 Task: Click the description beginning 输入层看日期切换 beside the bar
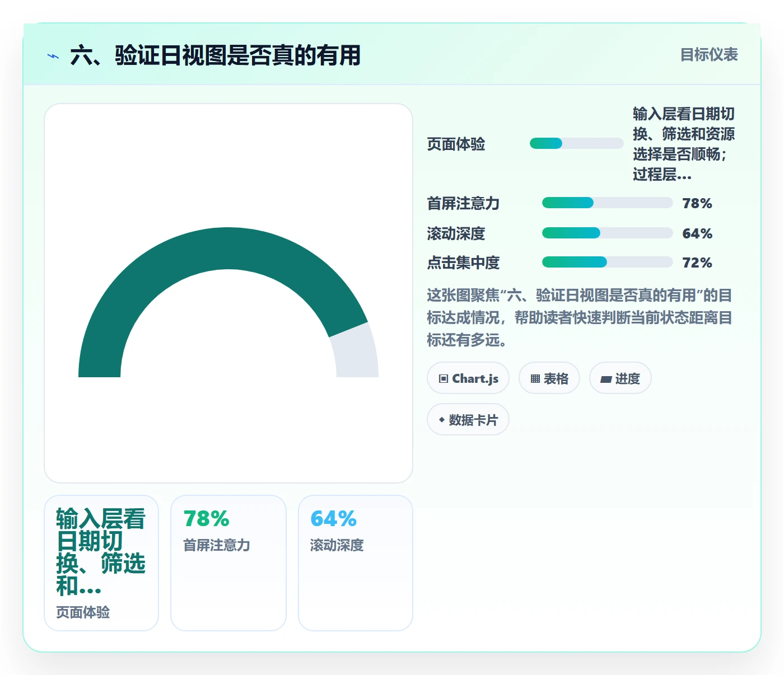tap(684, 144)
